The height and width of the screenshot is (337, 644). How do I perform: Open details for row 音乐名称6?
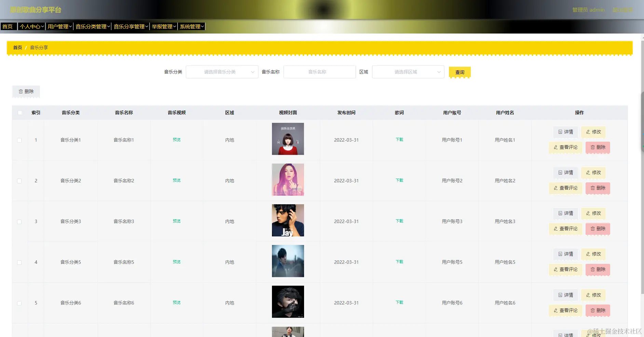pyautogui.click(x=565, y=295)
